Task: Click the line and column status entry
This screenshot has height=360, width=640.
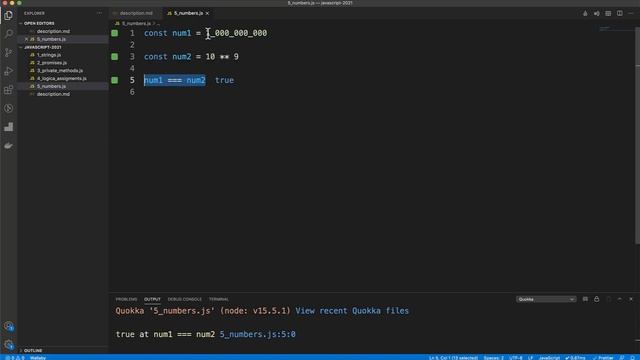Action: [x=453, y=358]
